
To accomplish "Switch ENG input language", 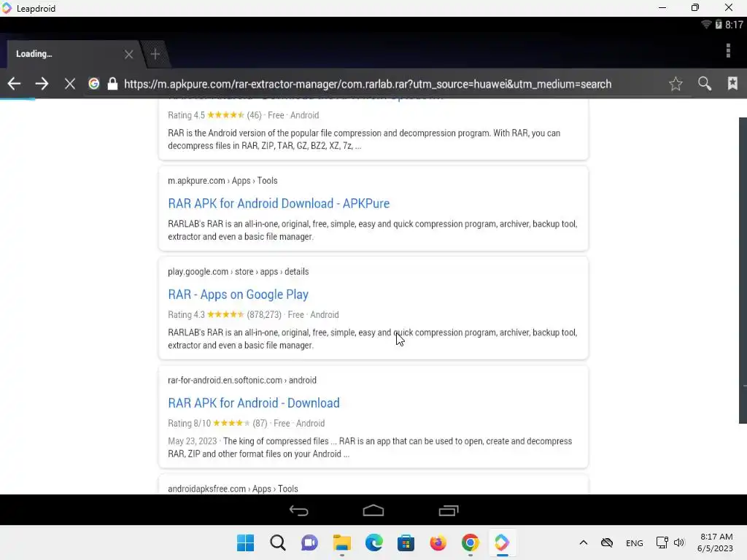I will tap(634, 543).
